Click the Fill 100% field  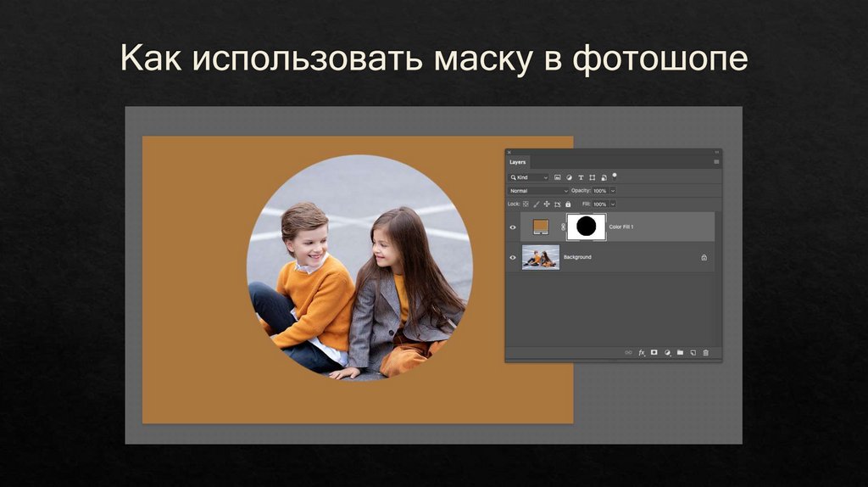[x=600, y=204]
